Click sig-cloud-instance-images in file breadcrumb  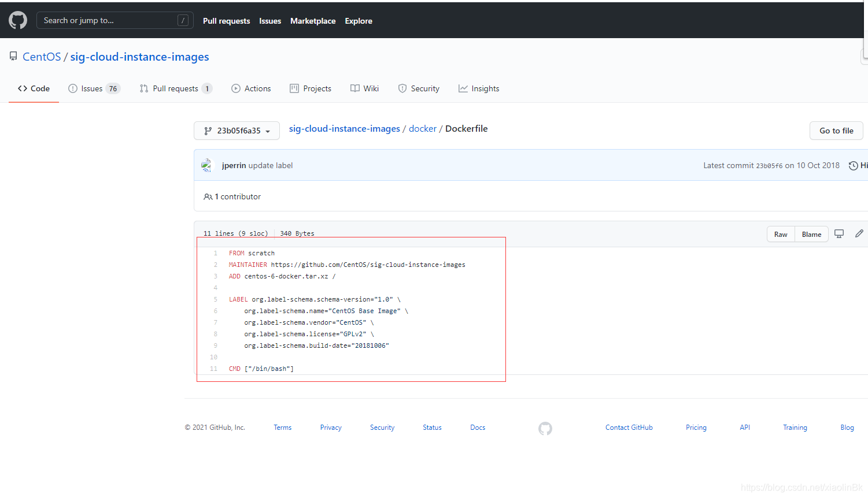tap(345, 128)
